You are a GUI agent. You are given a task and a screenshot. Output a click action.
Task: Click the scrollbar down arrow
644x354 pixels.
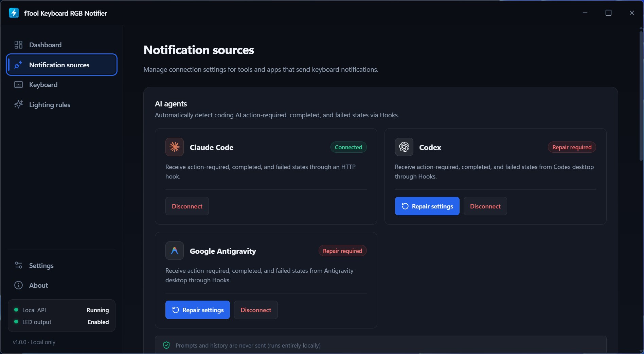click(641, 351)
